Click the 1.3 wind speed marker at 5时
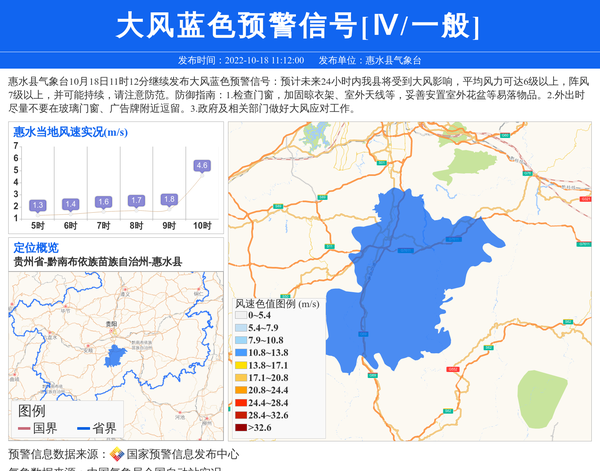The image size is (600, 471). point(38,205)
